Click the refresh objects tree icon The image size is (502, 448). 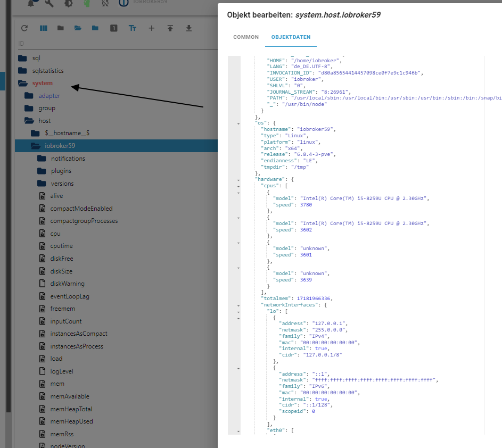click(x=24, y=28)
